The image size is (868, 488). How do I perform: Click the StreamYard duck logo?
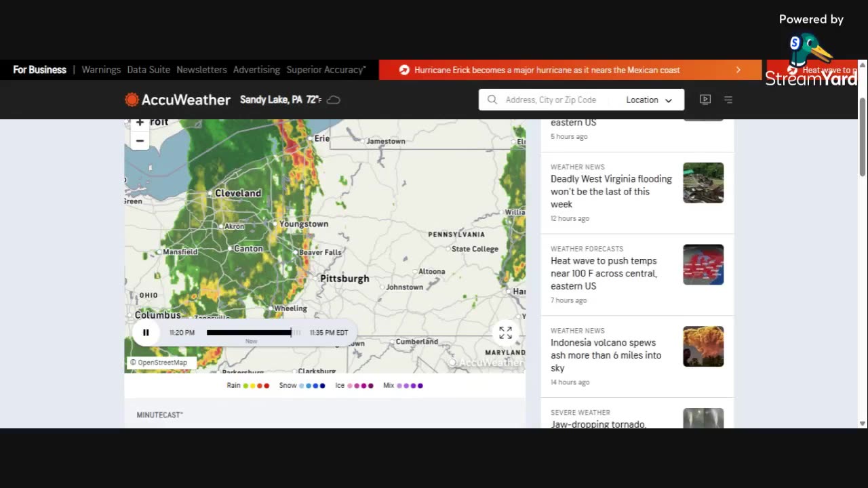(810, 51)
